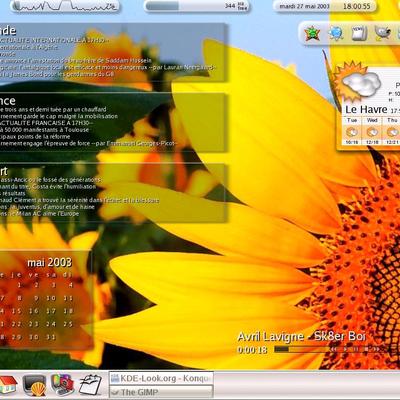Open the headline 'Costa évite l'humiliation'
The height and width of the screenshot is (400, 400).
click(x=48, y=187)
